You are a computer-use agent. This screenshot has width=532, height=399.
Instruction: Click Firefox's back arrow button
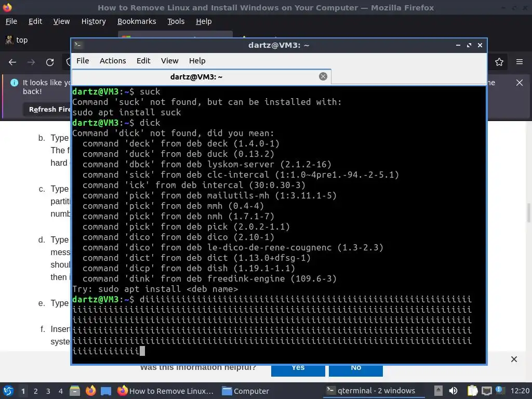click(x=12, y=62)
